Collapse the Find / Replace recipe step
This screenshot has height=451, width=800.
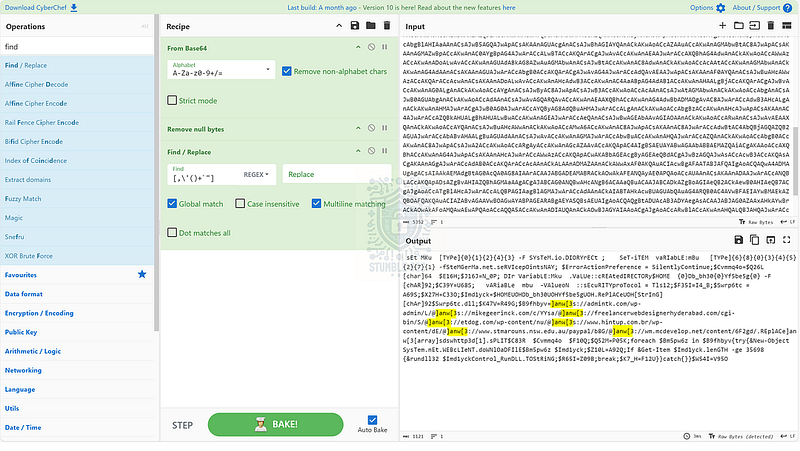point(358,151)
